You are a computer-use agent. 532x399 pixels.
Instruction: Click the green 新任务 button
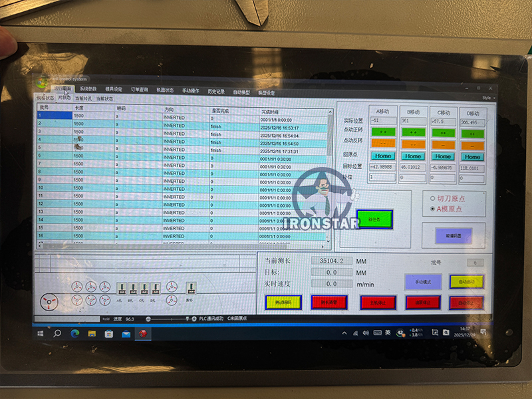pyautogui.click(x=374, y=219)
